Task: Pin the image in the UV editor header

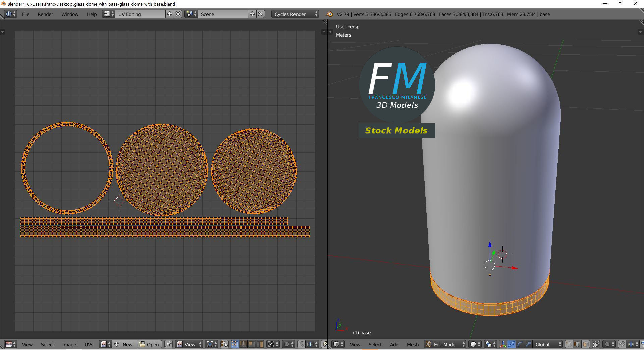Action: (x=168, y=344)
